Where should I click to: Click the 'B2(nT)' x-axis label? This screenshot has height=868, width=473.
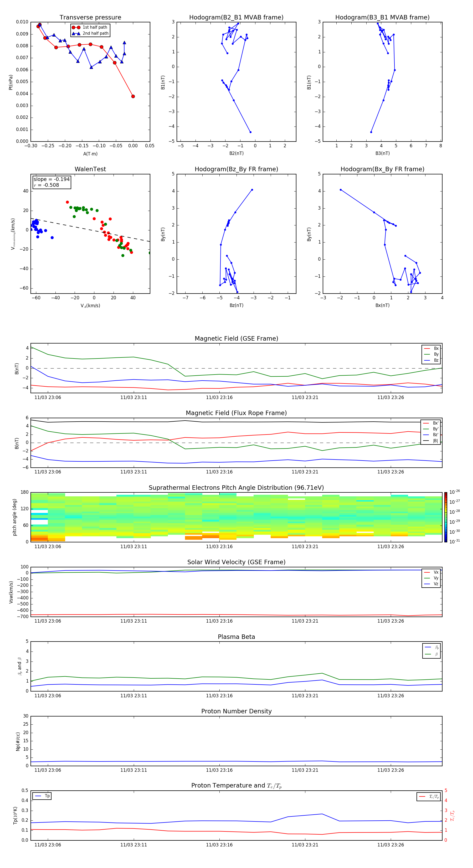(x=236, y=154)
